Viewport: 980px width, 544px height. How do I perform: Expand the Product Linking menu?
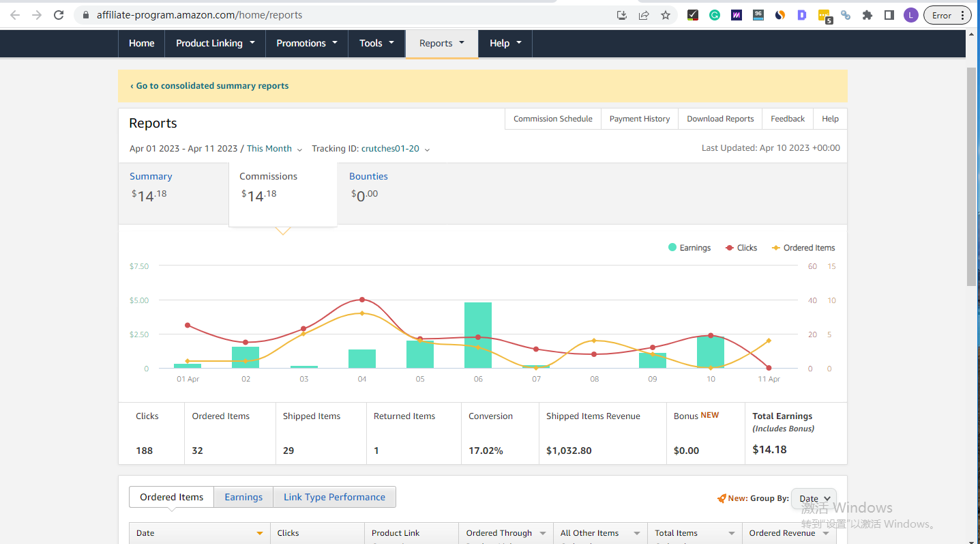pyautogui.click(x=216, y=43)
